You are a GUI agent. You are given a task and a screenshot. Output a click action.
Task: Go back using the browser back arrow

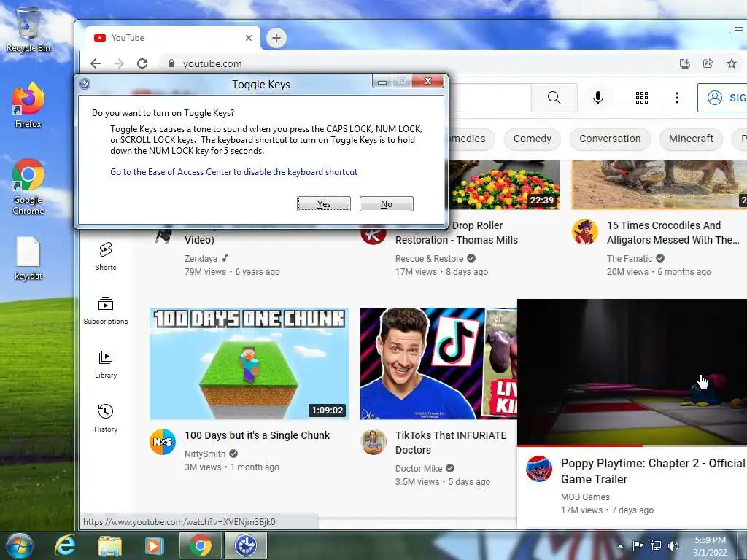(x=96, y=63)
